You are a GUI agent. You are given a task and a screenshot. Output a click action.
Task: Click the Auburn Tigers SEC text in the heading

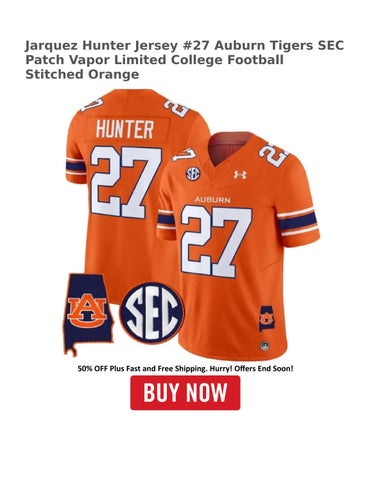click(279, 45)
